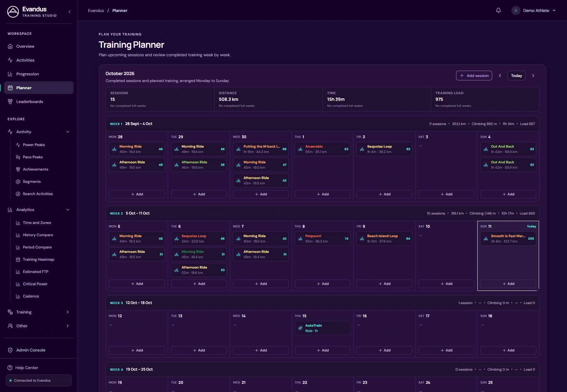Open the Sequoias Loop session on Tuesday 6
The image size is (567, 392).
point(199,238)
